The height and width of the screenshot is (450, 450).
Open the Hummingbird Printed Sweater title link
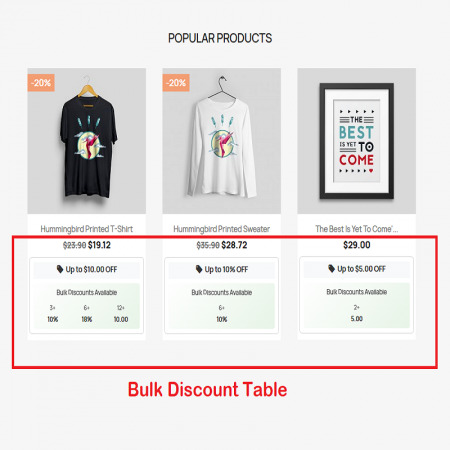pos(222,229)
